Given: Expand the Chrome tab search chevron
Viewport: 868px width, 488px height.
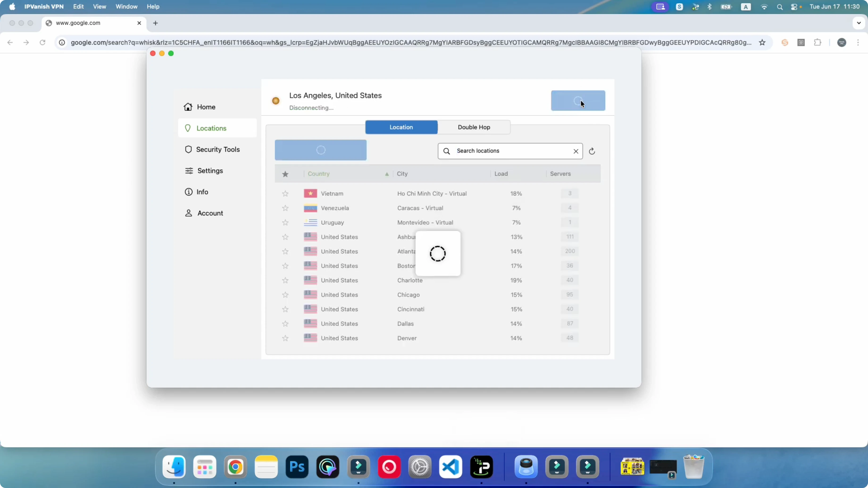Looking at the screenshot, I should click(859, 23).
